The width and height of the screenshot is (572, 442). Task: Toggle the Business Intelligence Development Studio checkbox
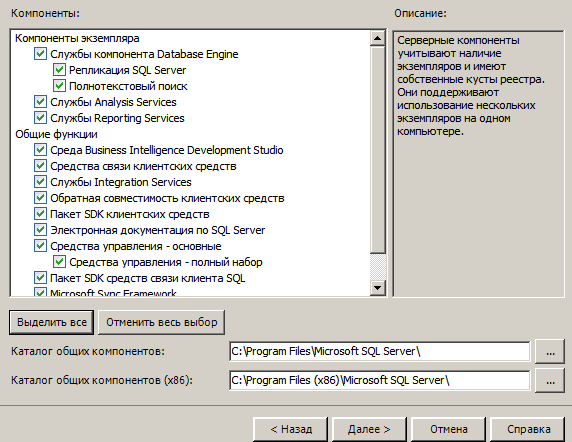pyautogui.click(x=40, y=150)
